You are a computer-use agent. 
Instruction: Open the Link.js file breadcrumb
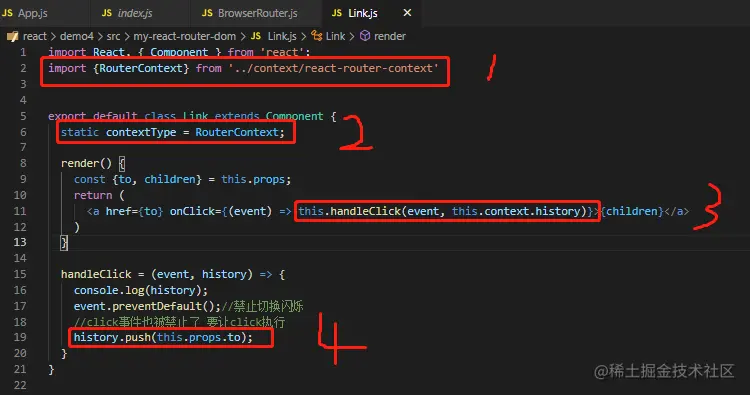click(x=282, y=36)
